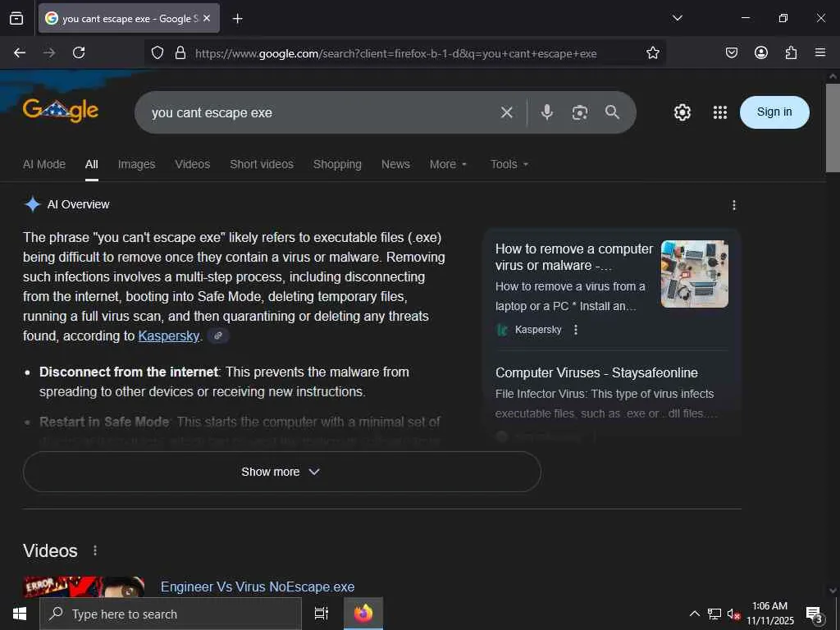This screenshot has height=630, width=840.
Task: Open Computer Viruses - Staysafeonline result
Action: [x=596, y=373]
